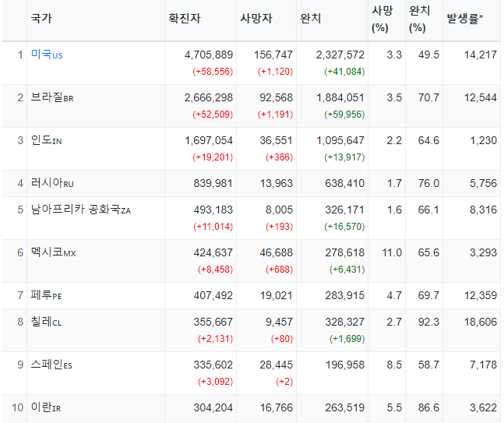The image size is (504, 423).
Task: Click India daily increase +19,201
Action: coord(213,157)
